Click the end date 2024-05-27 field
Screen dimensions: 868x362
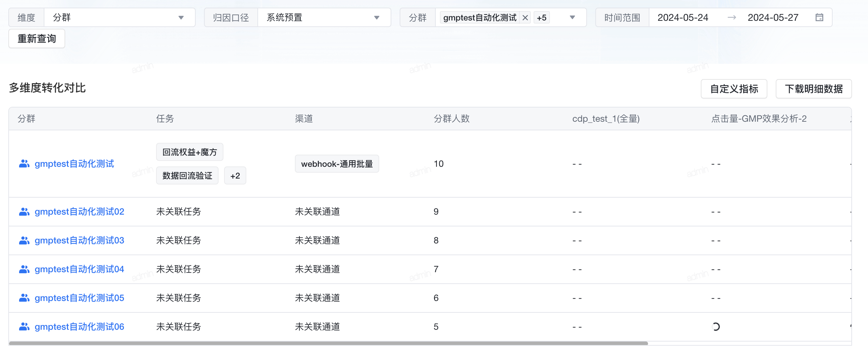[773, 17]
